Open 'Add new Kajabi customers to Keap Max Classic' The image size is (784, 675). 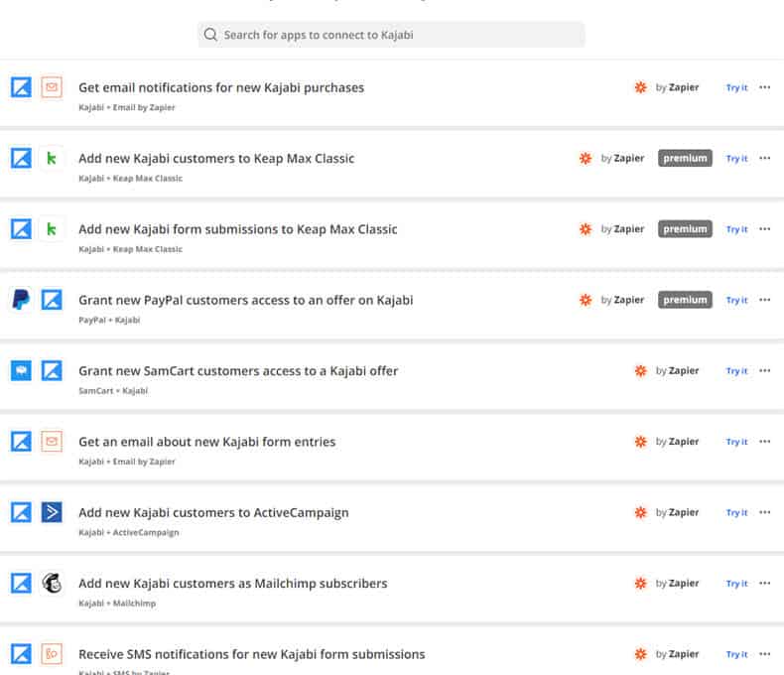216,159
